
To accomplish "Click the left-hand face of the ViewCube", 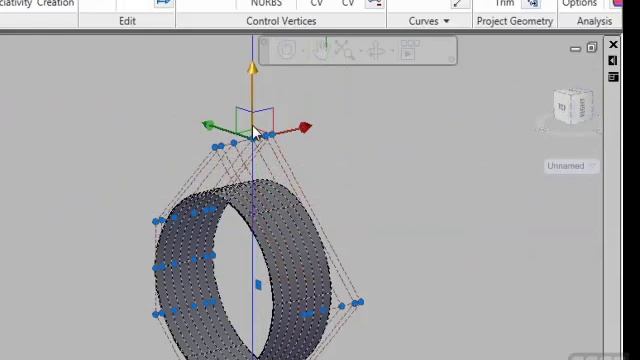I will (x=562, y=107).
